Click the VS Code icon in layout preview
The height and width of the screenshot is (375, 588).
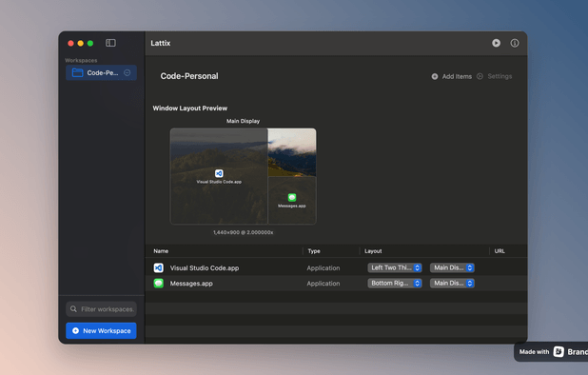coord(219,173)
